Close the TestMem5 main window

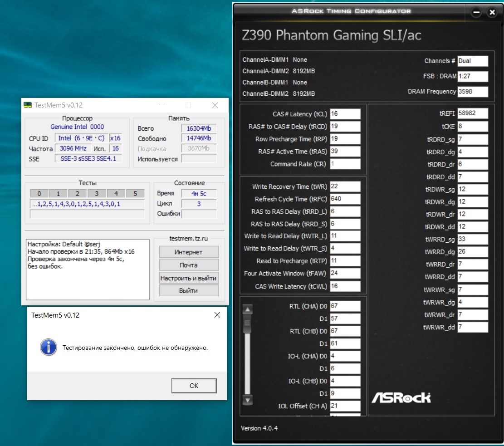tap(215, 105)
